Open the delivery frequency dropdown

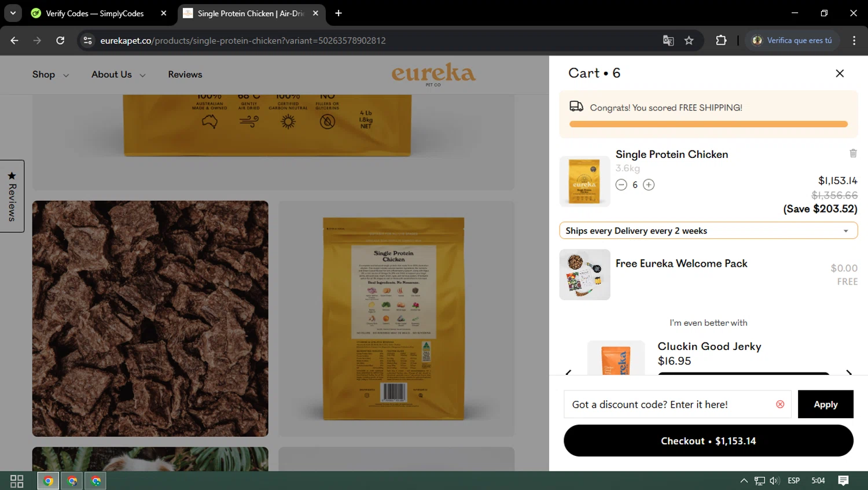point(708,230)
